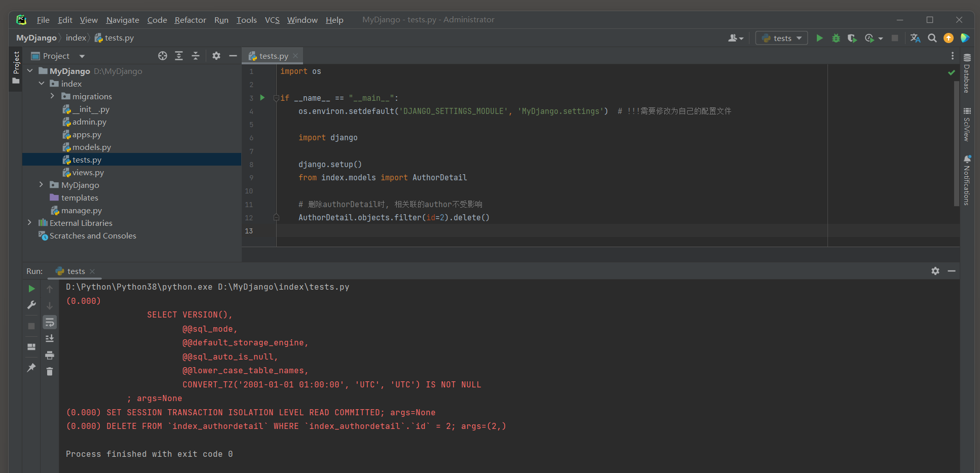Hide the Run tool window
The width and height of the screenshot is (980, 473).
pos(952,271)
